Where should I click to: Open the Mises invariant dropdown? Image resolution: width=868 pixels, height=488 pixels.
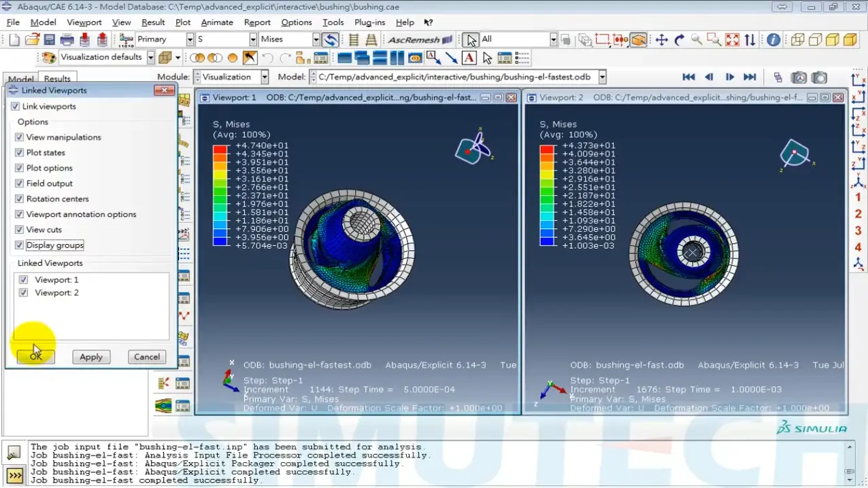click(x=316, y=39)
